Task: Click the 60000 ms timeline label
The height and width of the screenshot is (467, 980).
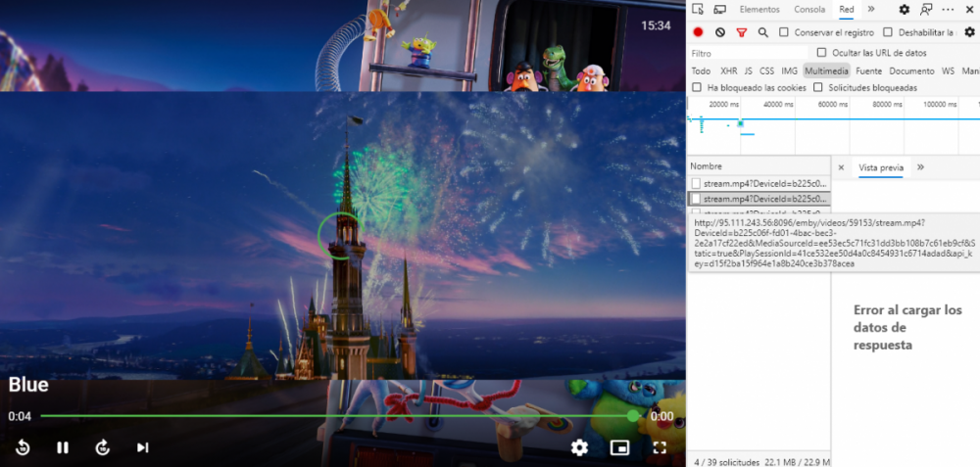Action: 832,104
